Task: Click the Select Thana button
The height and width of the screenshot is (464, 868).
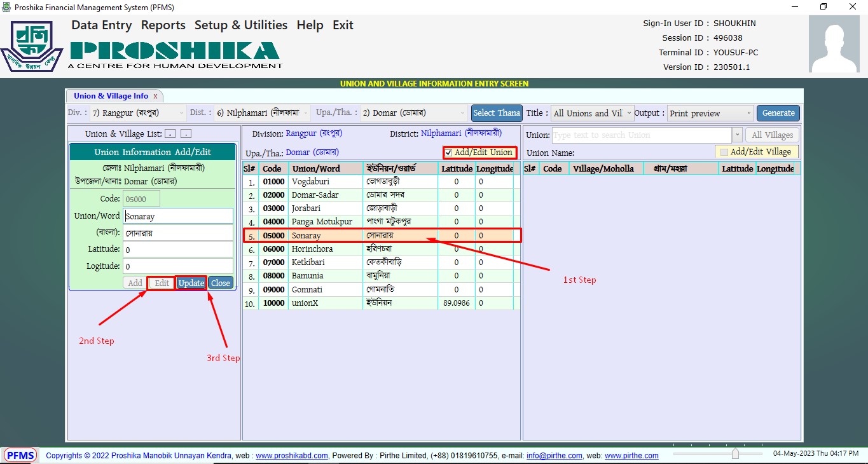Action: click(x=497, y=113)
